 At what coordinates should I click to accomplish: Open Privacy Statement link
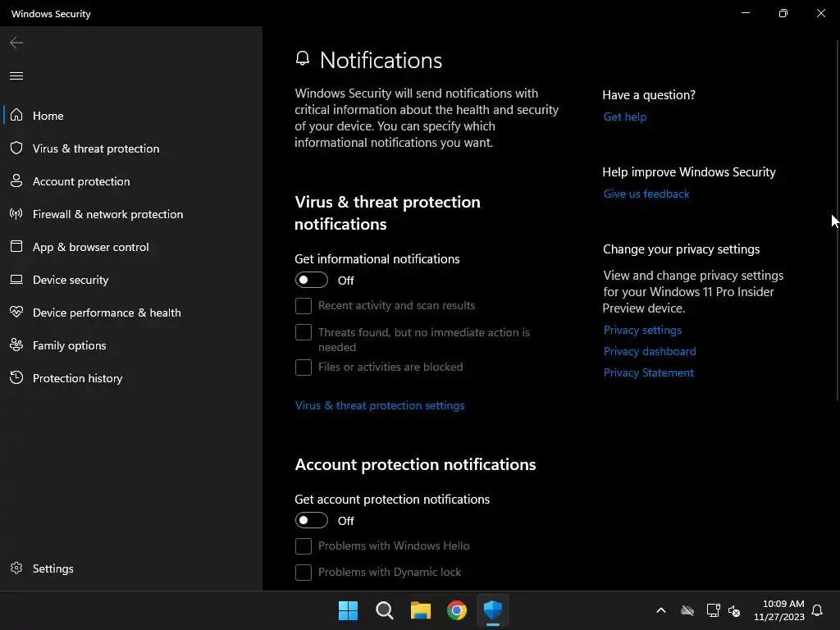[648, 373]
